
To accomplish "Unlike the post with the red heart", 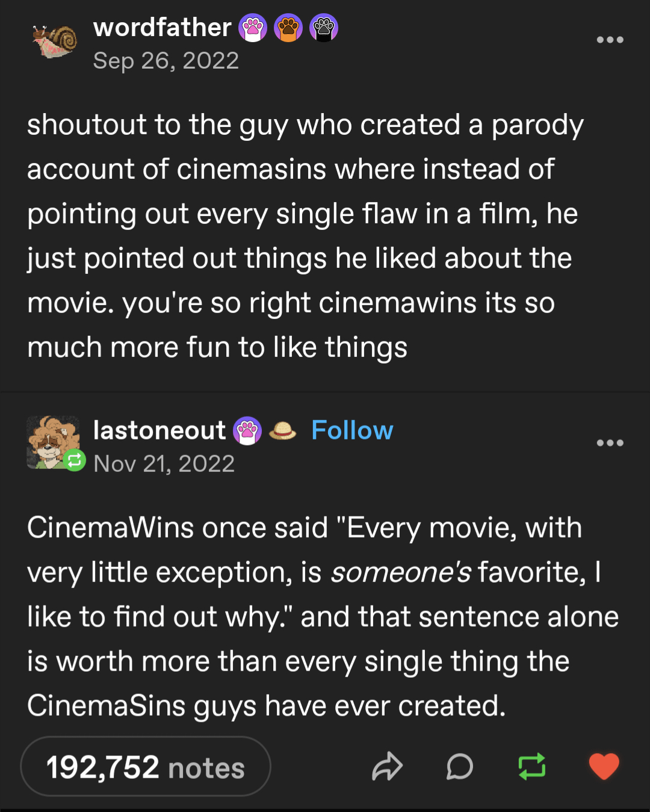I will click(604, 767).
